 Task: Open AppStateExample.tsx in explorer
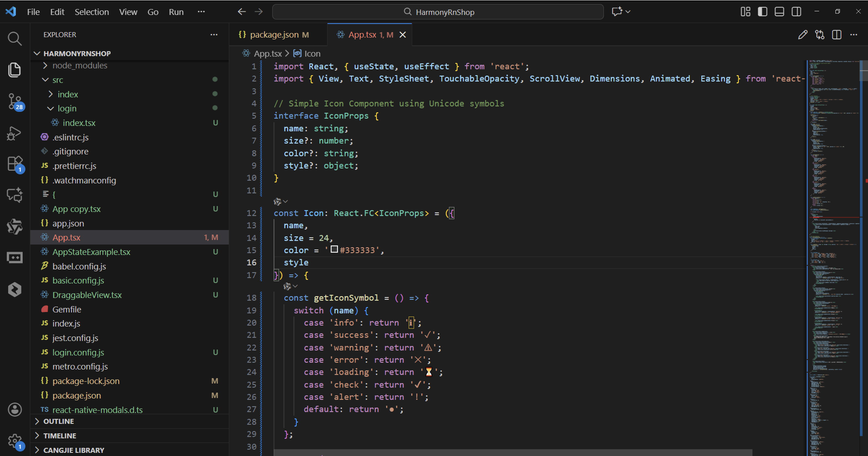pyautogui.click(x=91, y=252)
